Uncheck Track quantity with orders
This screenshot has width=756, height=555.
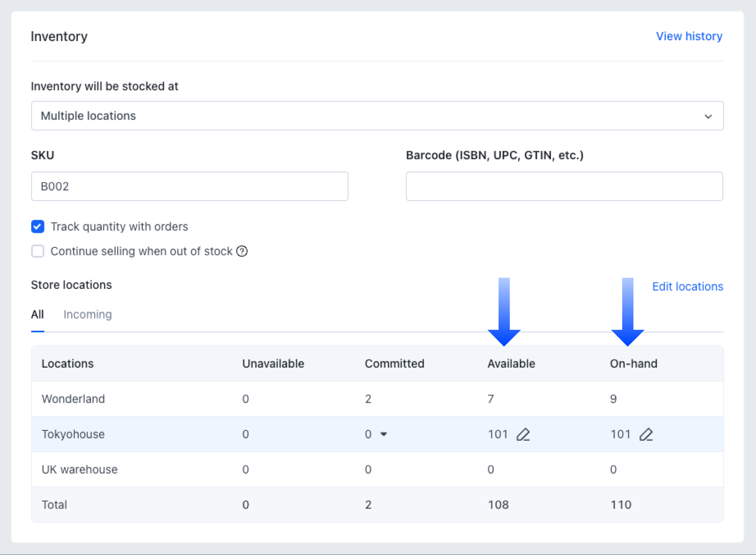click(38, 227)
